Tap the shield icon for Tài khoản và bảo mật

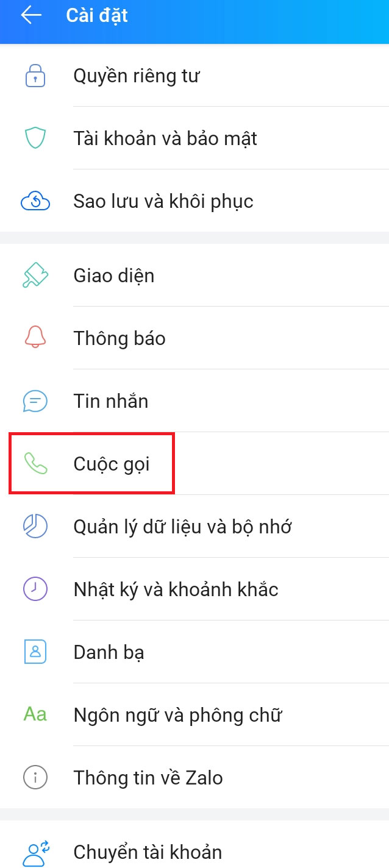35,138
